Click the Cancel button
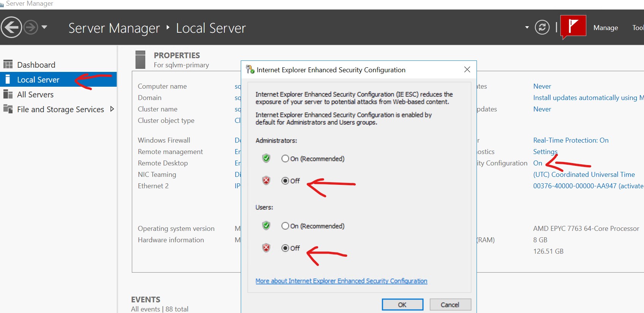 click(450, 305)
